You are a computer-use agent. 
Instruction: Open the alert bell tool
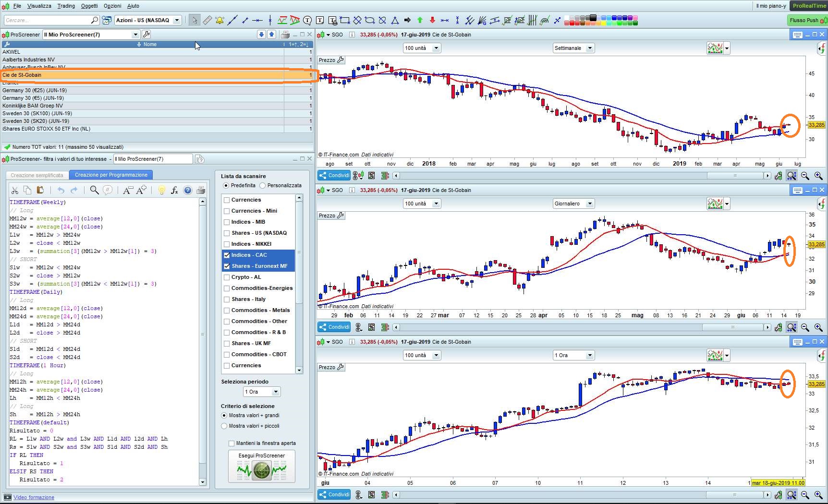220,20
